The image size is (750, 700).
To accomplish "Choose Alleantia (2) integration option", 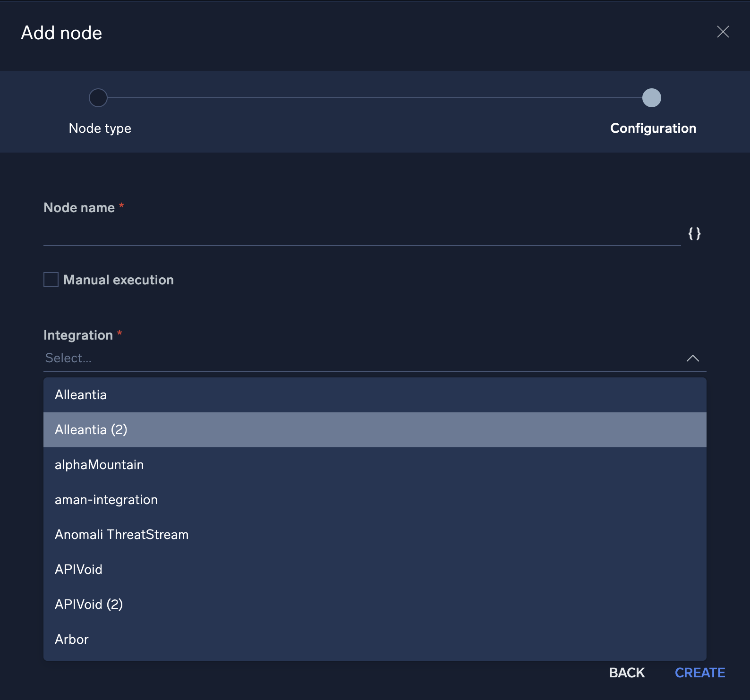I will pos(91,430).
